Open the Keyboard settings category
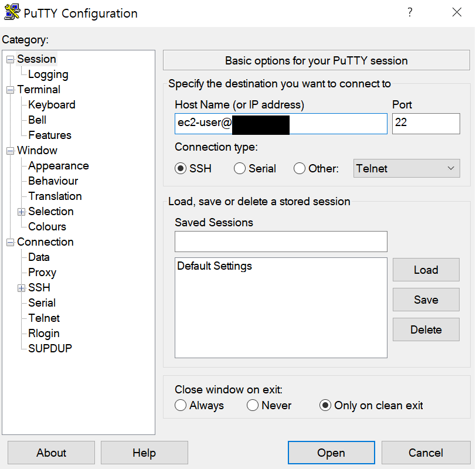This screenshot has width=476, height=469. point(52,105)
